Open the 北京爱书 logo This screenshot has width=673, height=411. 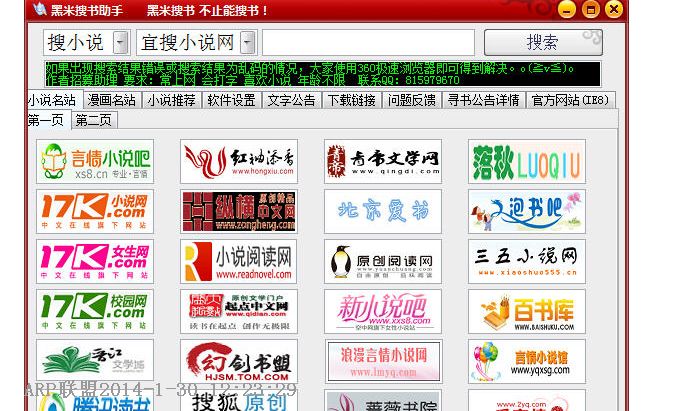pyautogui.click(x=383, y=212)
